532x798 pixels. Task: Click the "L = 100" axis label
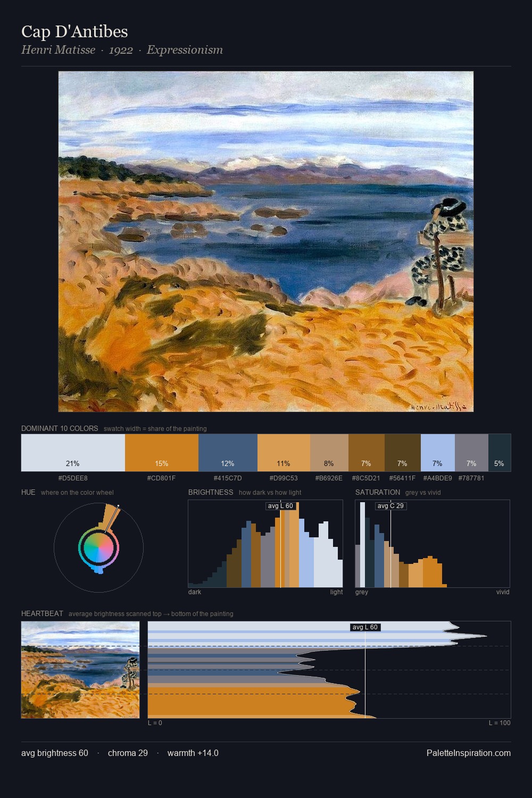500,723
